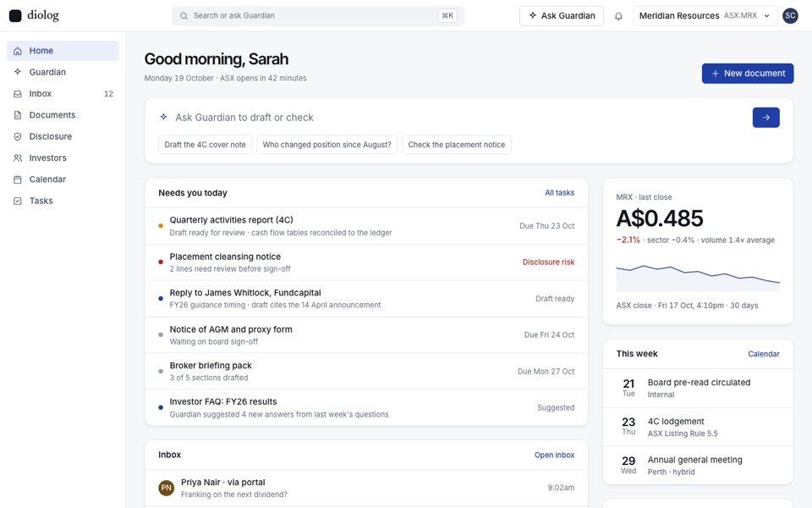Click the Calendar icon in sidebar

coord(18,179)
